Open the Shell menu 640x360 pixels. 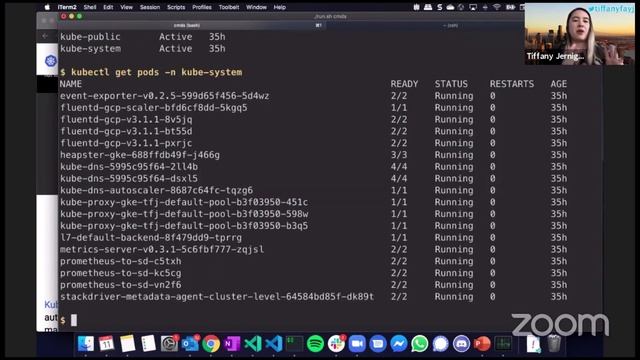pos(90,7)
